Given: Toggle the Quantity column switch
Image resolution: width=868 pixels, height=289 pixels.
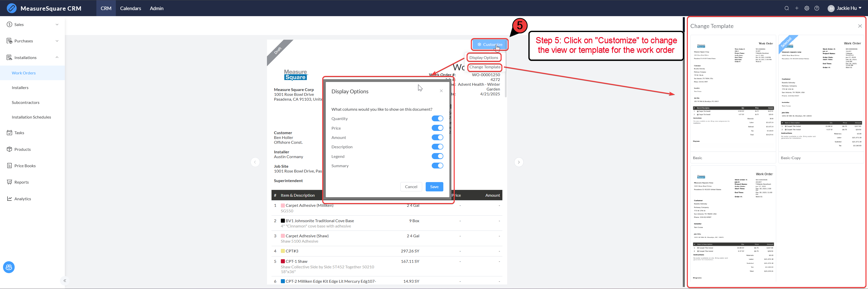Looking at the screenshot, I should click(x=437, y=119).
